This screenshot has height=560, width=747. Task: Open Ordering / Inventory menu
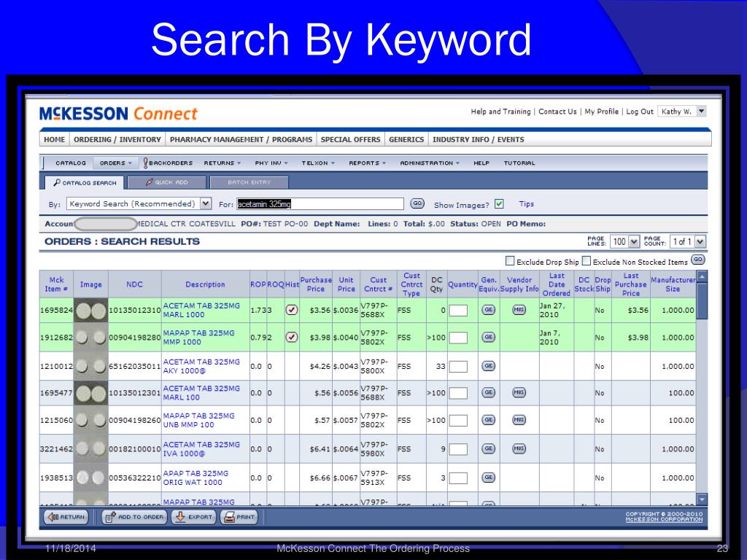[x=117, y=139]
